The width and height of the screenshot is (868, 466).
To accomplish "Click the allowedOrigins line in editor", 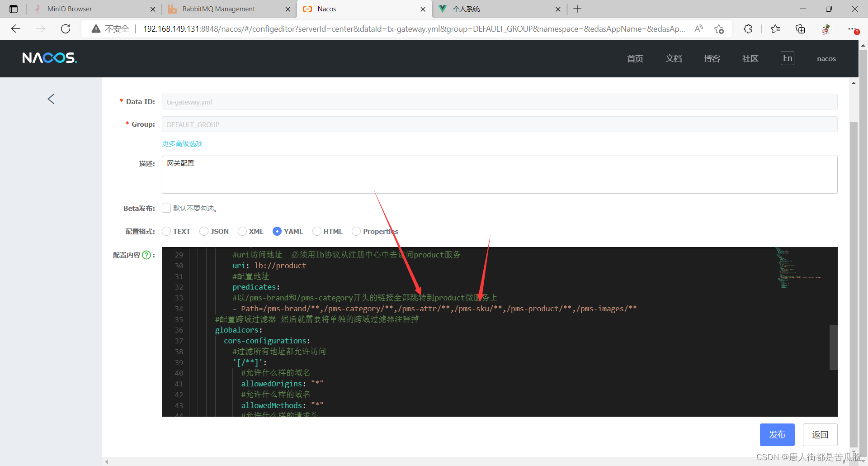I will coord(282,384).
